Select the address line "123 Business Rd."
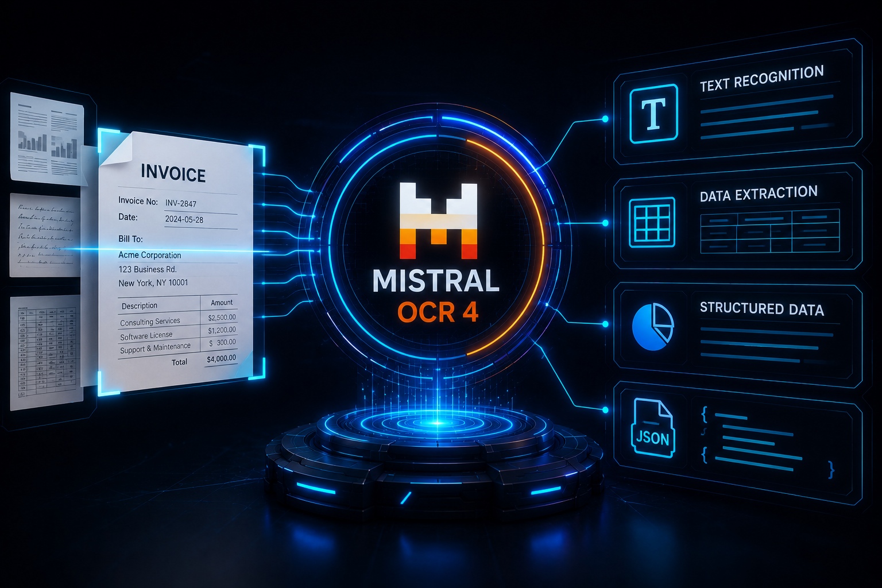 148,269
